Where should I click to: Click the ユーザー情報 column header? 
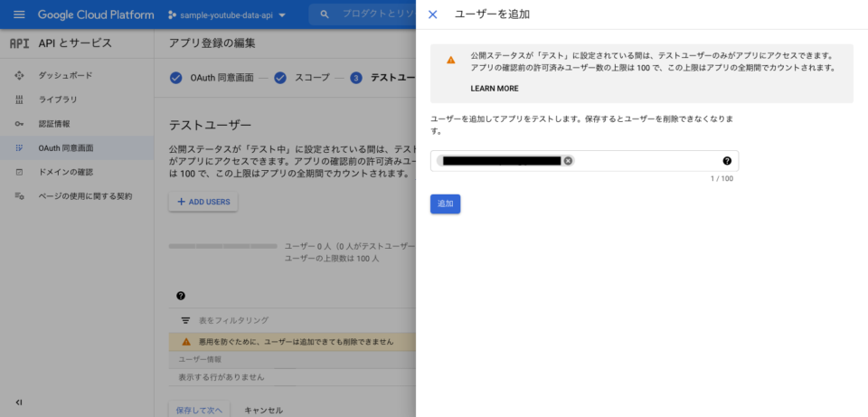(x=200, y=359)
